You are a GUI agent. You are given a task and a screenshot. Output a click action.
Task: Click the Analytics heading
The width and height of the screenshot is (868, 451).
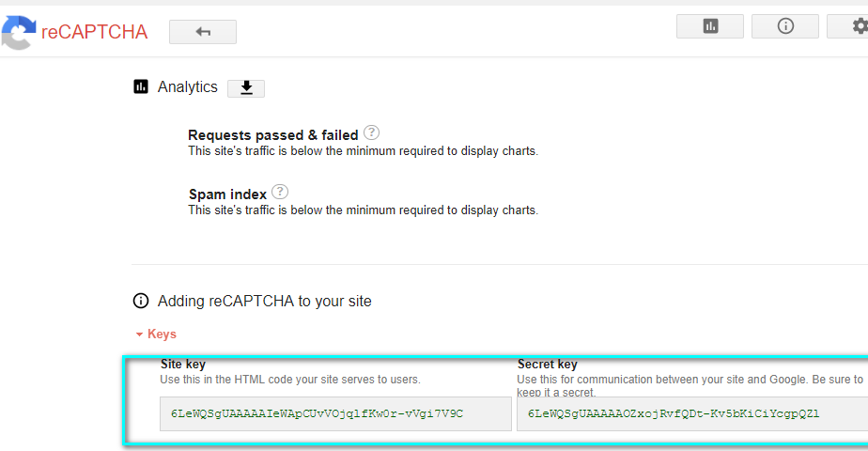[x=188, y=86]
